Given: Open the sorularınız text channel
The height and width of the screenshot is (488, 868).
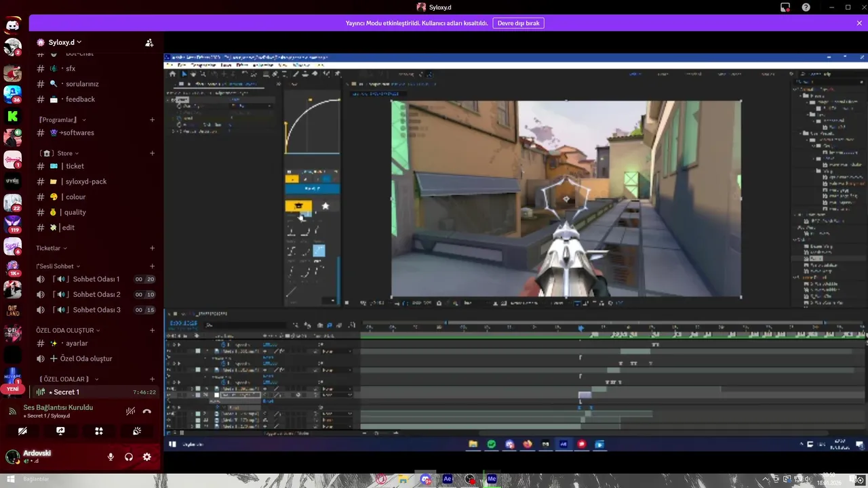Looking at the screenshot, I should click(96, 84).
